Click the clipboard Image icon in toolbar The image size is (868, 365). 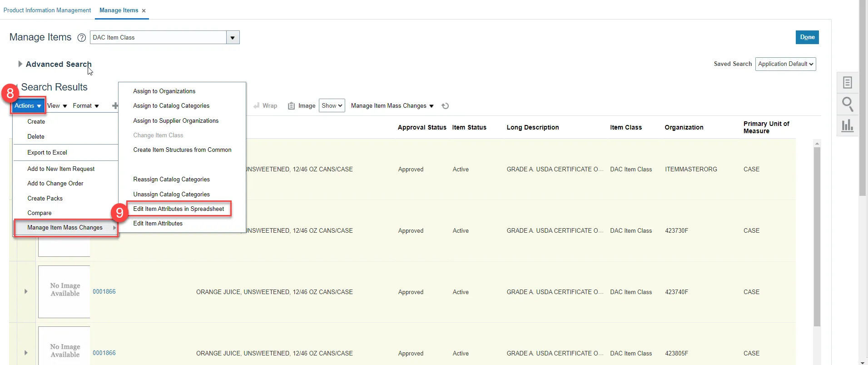291,106
